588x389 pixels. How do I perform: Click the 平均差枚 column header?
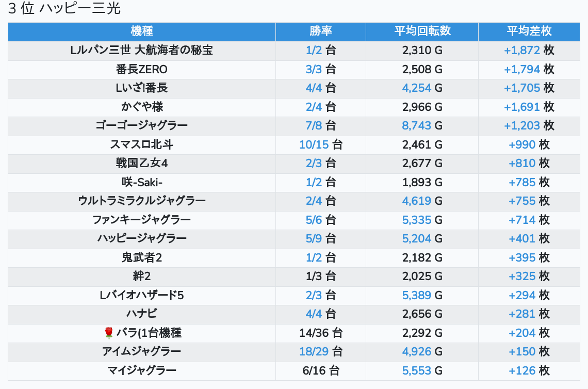tap(529, 31)
